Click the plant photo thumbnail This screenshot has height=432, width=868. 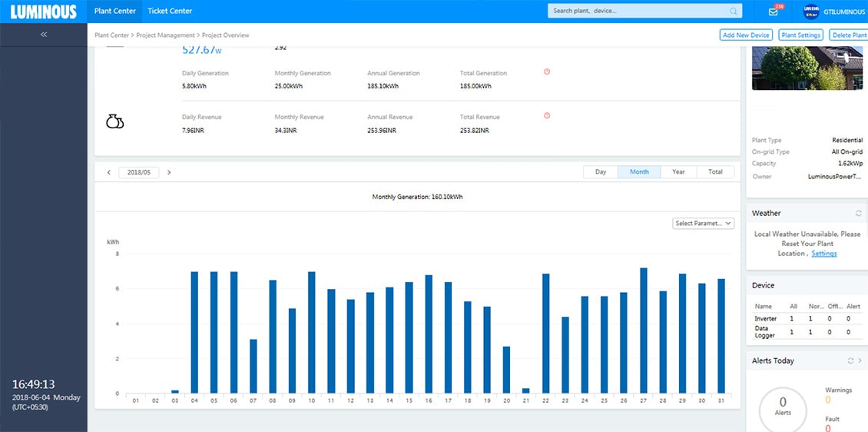pos(807,68)
